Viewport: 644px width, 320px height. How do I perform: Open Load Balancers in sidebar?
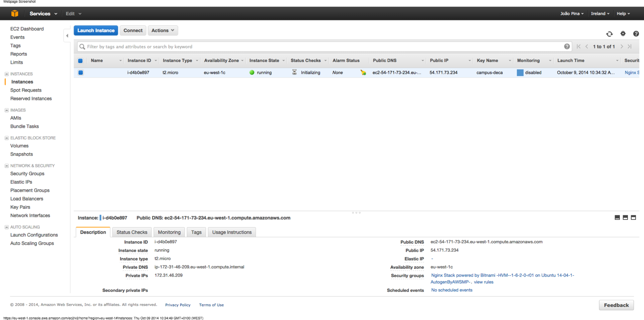(27, 199)
